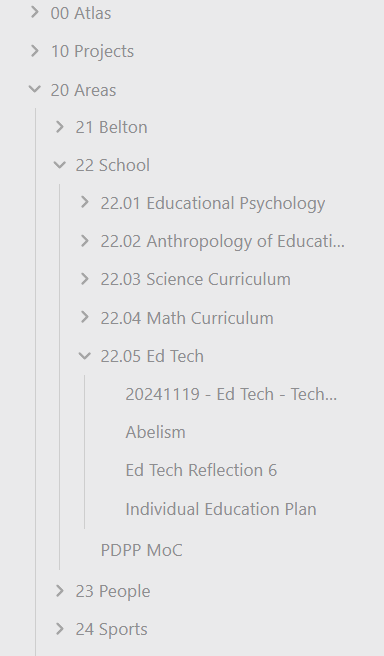The image size is (384, 656).
Task: Open the PDPP MoC note
Action: (142, 550)
